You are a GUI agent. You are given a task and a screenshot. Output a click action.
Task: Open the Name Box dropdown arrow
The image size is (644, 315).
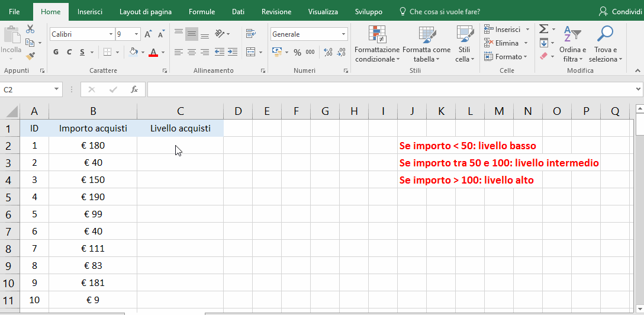click(x=57, y=89)
